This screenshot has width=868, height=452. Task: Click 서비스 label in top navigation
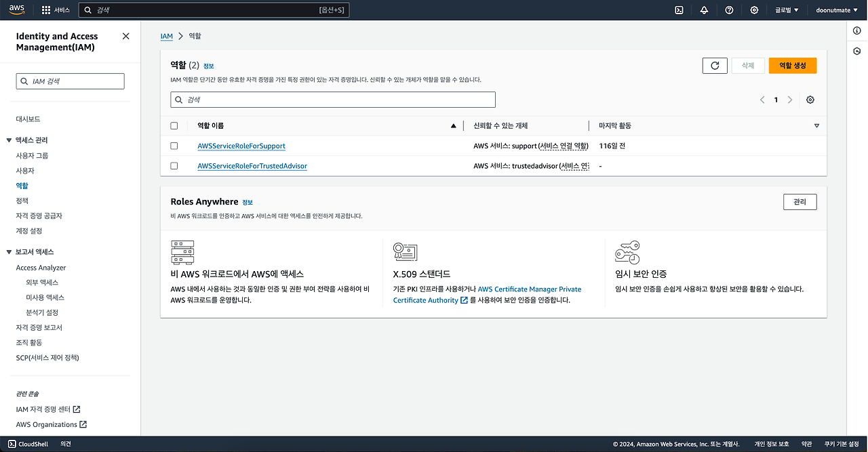click(x=62, y=10)
